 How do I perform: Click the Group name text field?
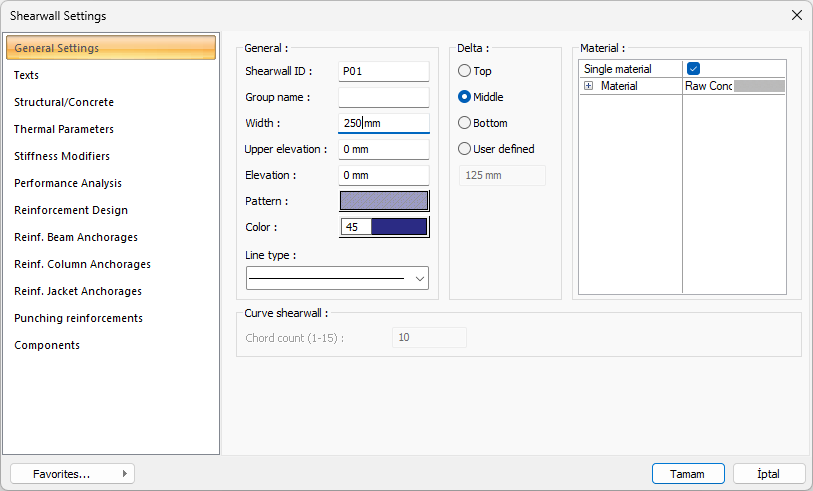(384, 97)
